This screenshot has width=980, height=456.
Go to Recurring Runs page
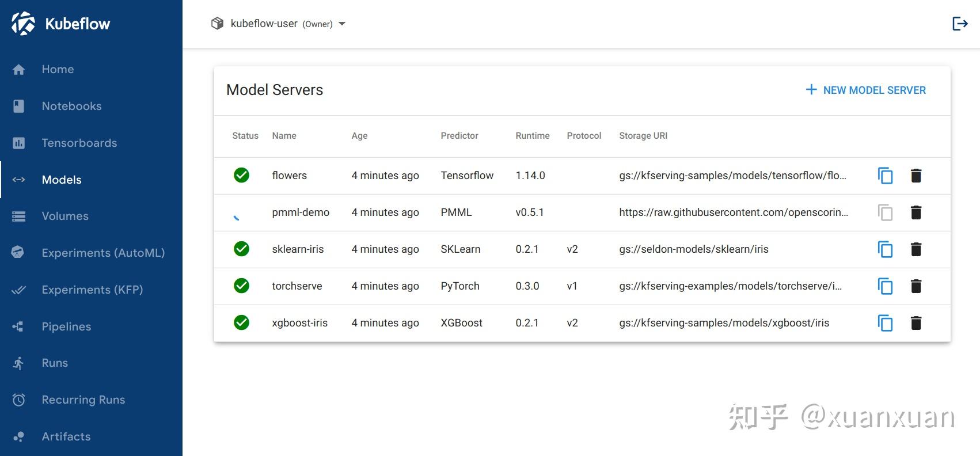pos(83,400)
